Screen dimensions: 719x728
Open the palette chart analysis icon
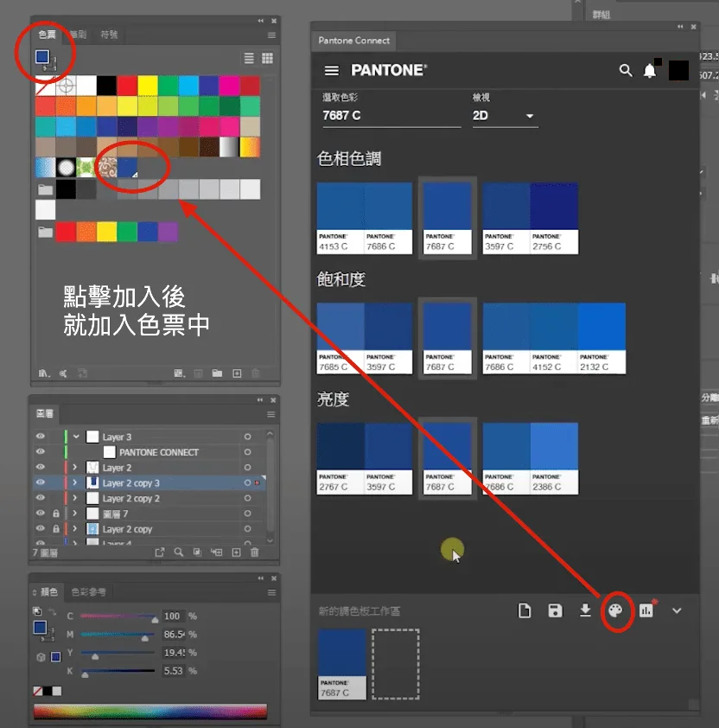[646, 610]
